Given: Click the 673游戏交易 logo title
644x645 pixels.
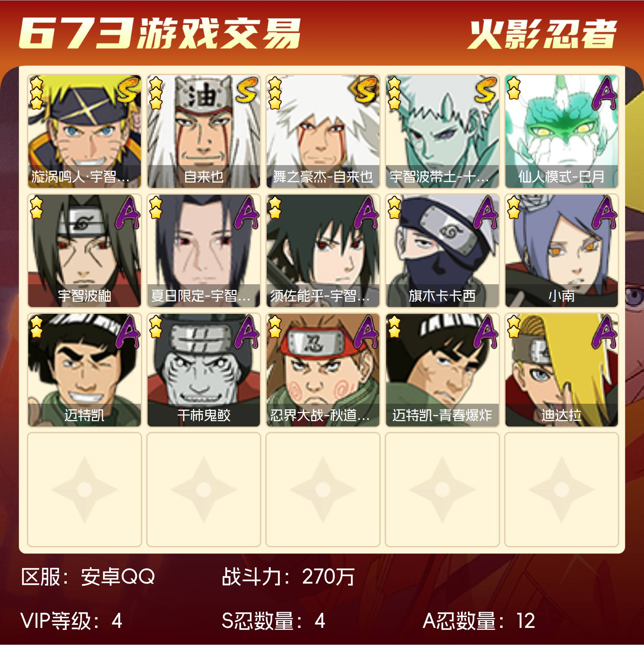Looking at the screenshot, I should 159,33.
